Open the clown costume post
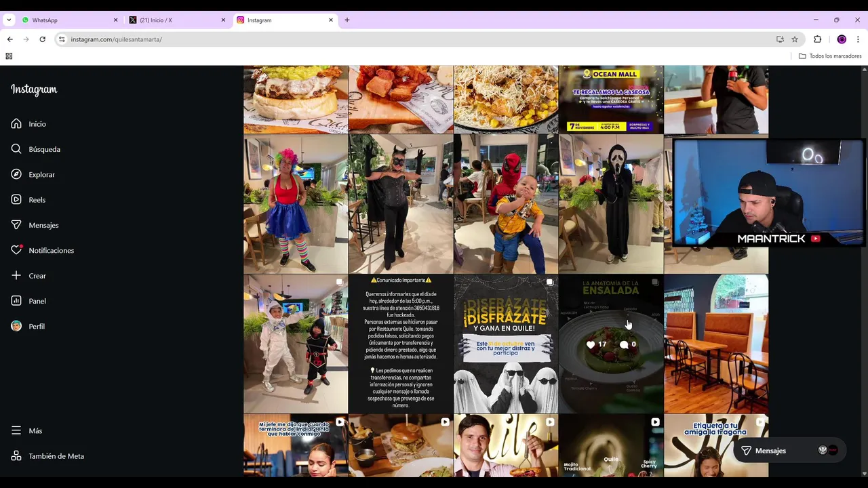The height and width of the screenshot is (488, 868). pyautogui.click(x=296, y=204)
